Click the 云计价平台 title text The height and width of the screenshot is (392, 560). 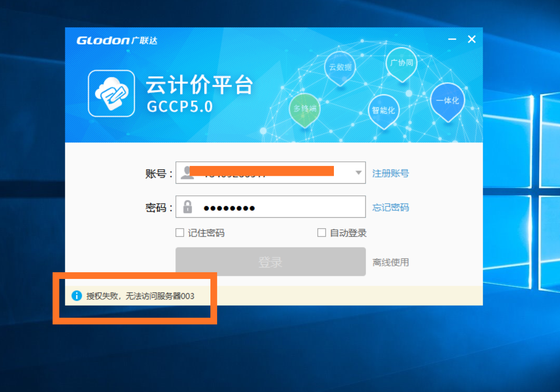coord(199,85)
